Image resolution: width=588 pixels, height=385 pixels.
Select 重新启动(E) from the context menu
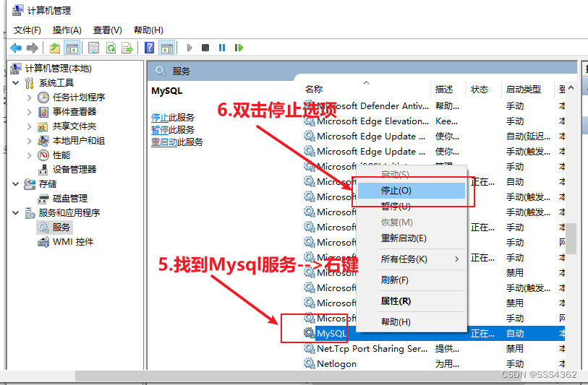[x=403, y=238]
